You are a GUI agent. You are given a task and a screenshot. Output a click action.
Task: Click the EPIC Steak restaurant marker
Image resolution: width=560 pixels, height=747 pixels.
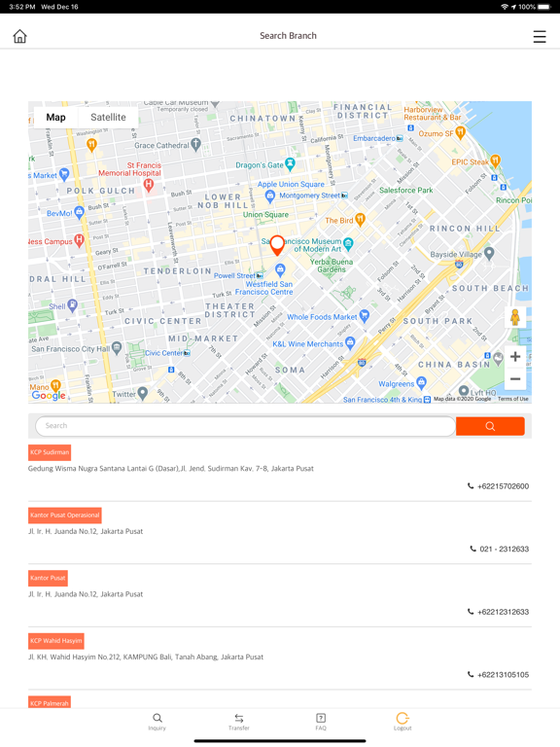(495, 160)
